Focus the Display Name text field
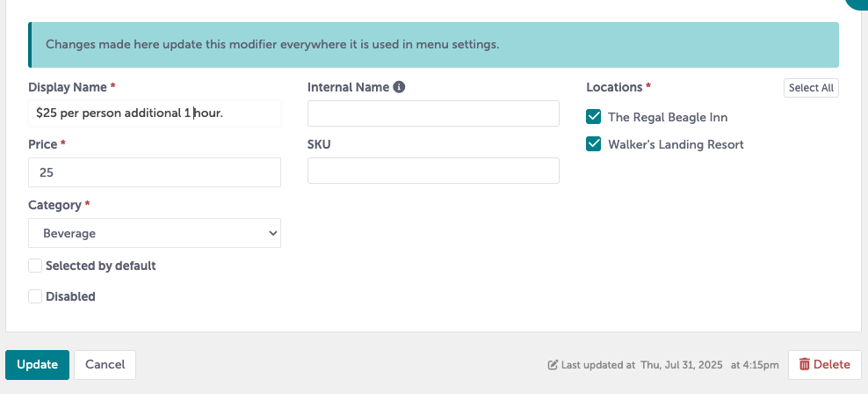The height and width of the screenshot is (394, 868). (155, 113)
